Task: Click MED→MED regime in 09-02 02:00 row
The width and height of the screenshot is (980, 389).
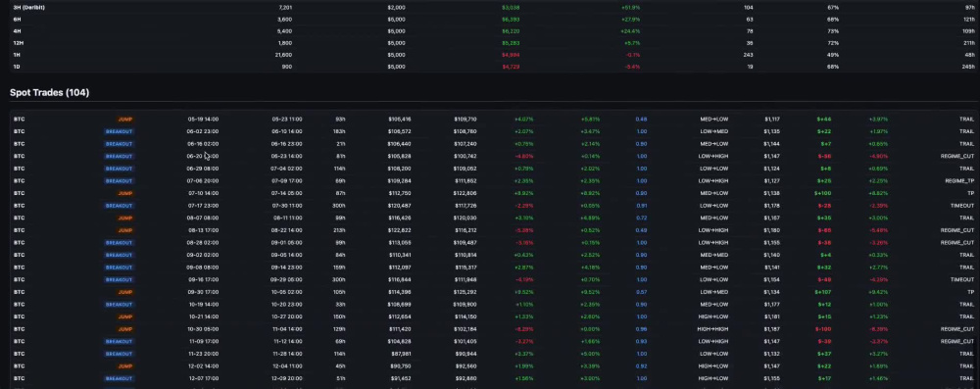Action: click(x=713, y=255)
